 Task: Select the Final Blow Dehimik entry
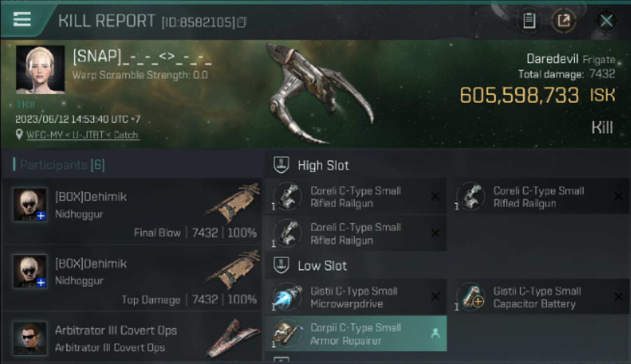(133, 211)
